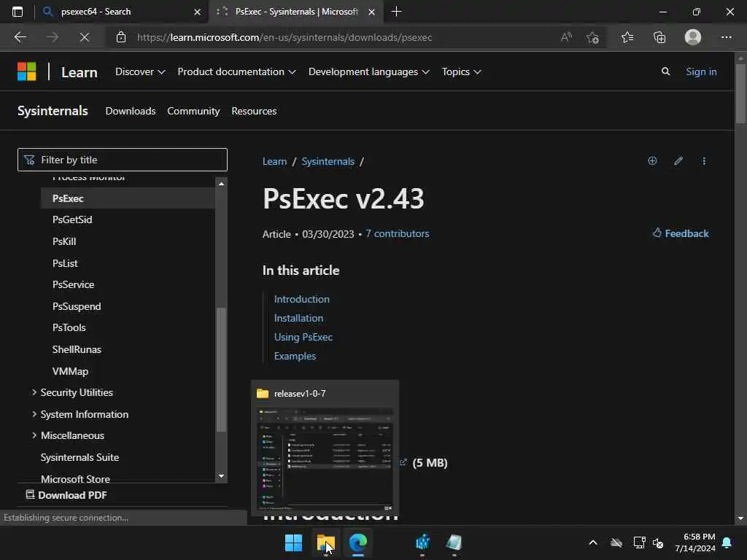
Task: Expand System Information tree node
Action: tap(34, 414)
